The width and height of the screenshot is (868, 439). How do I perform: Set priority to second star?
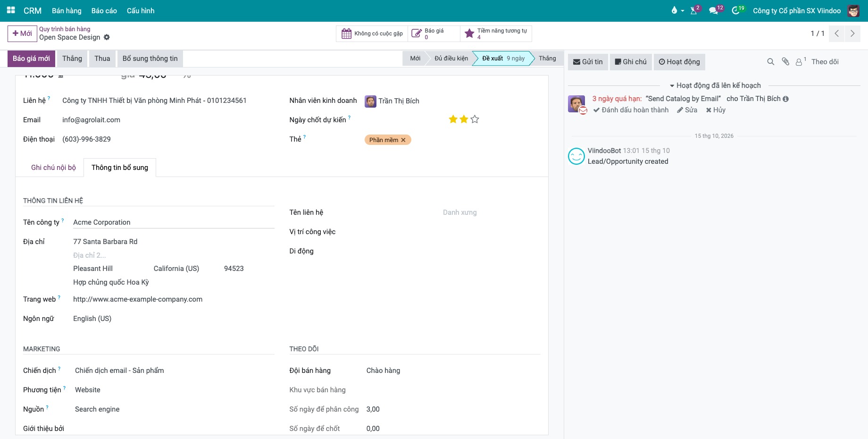pyautogui.click(x=464, y=119)
